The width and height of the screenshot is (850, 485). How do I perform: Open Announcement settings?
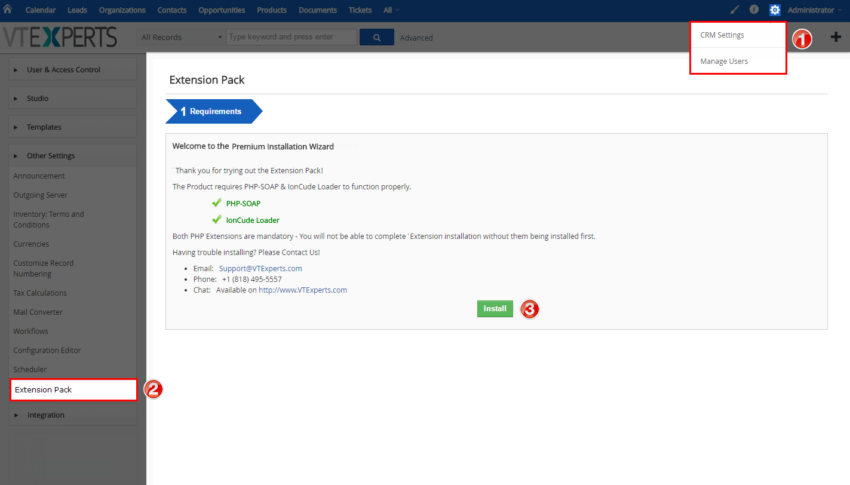point(39,176)
